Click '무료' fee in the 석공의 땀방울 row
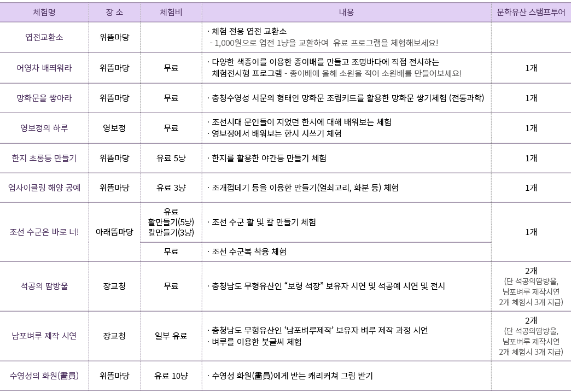This screenshot has width=571, height=392. (x=171, y=286)
